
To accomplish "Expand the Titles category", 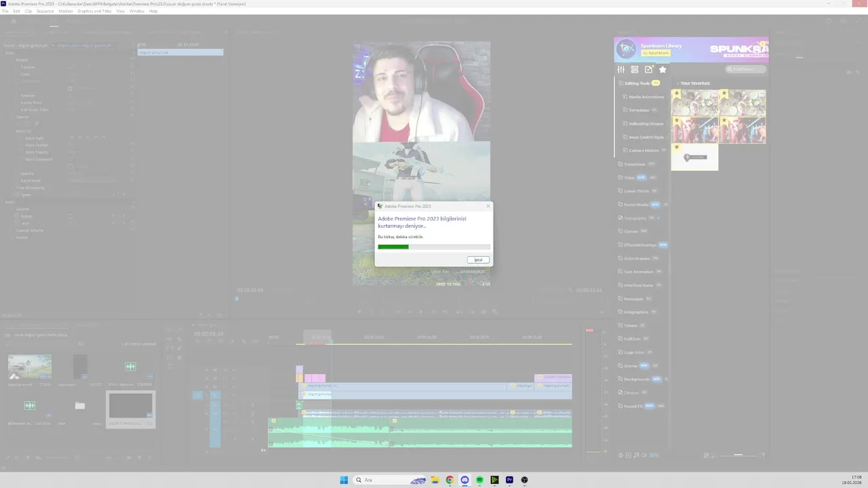I will pyautogui.click(x=629, y=178).
